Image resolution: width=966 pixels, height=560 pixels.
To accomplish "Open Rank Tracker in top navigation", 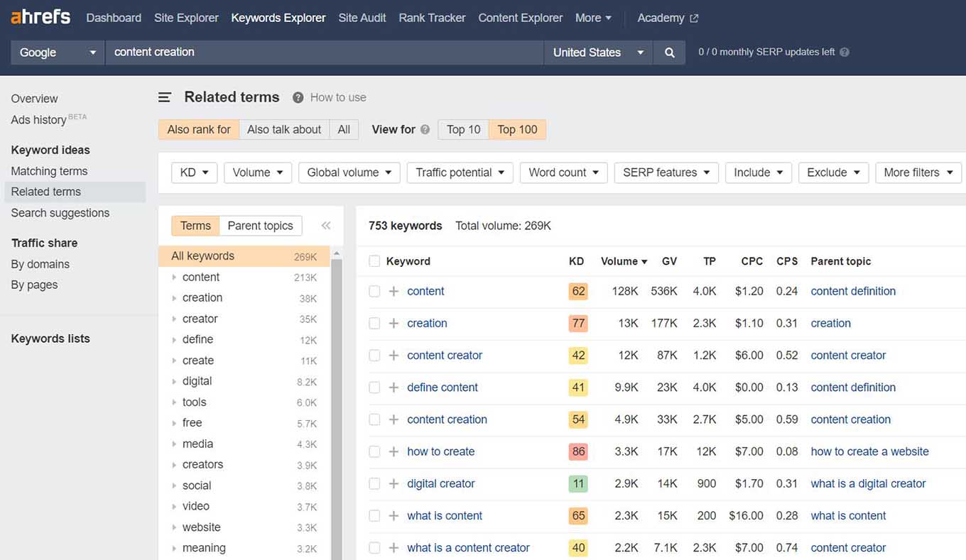I will (432, 18).
